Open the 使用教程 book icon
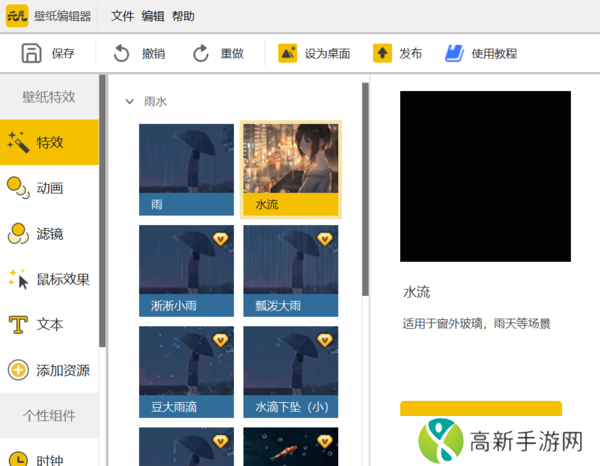Image resolution: width=600 pixels, height=466 pixels. 455,53
